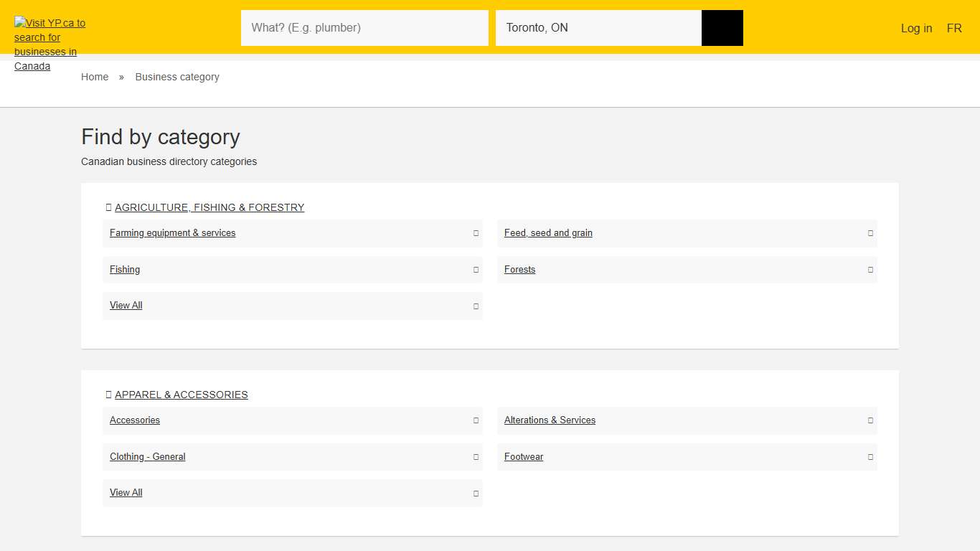The width and height of the screenshot is (980, 551).
Task: Click the search magnifying glass button
Action: coord(722,28)
